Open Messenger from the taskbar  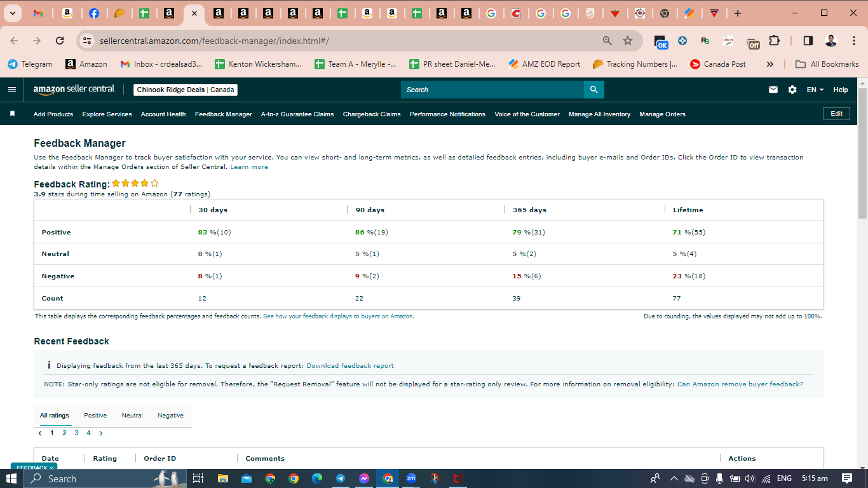point(364,478)
